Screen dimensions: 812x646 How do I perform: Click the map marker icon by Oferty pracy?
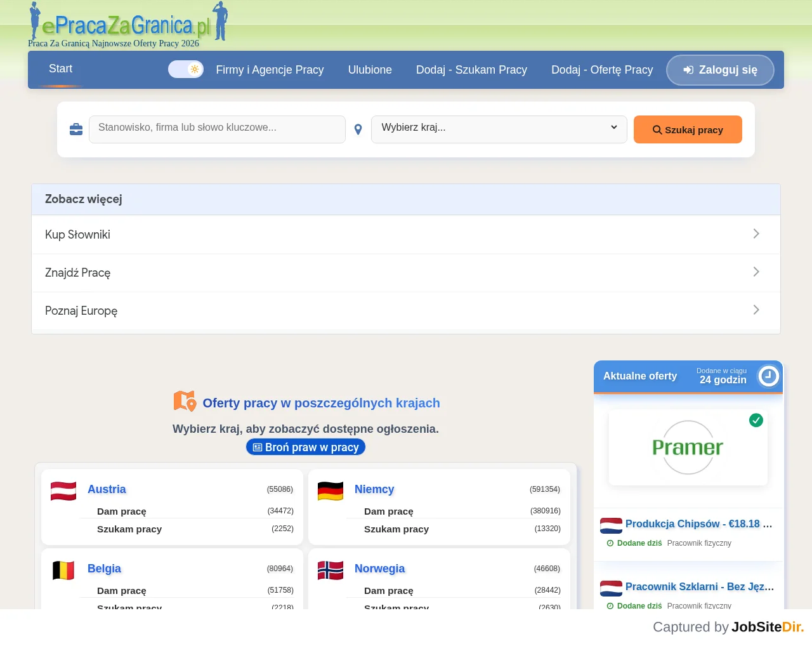pos(185,401)
